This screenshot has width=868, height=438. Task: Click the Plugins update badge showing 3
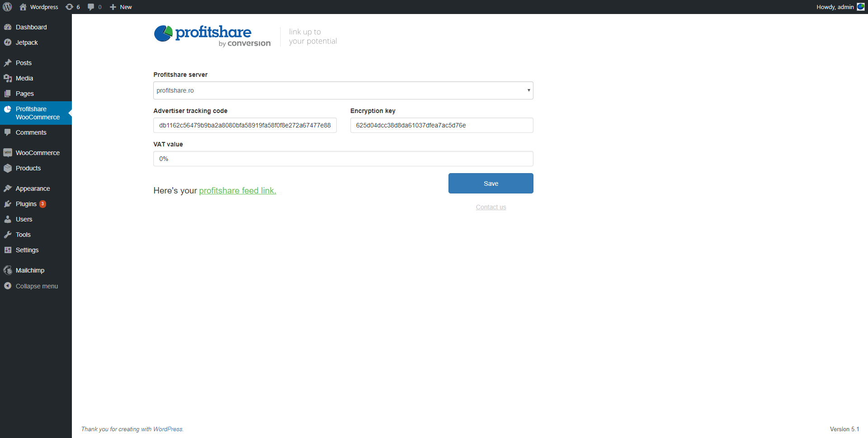pyautogui.click(x=42, y=204)
